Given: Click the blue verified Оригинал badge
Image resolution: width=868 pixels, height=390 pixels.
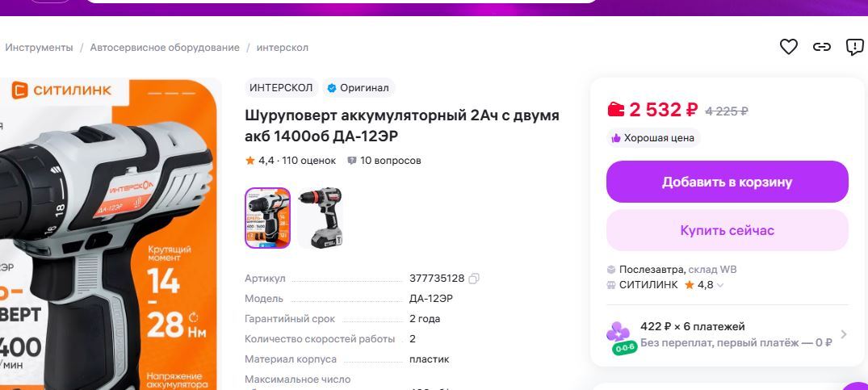Looking at the screenshot, I should click(359, 87).
